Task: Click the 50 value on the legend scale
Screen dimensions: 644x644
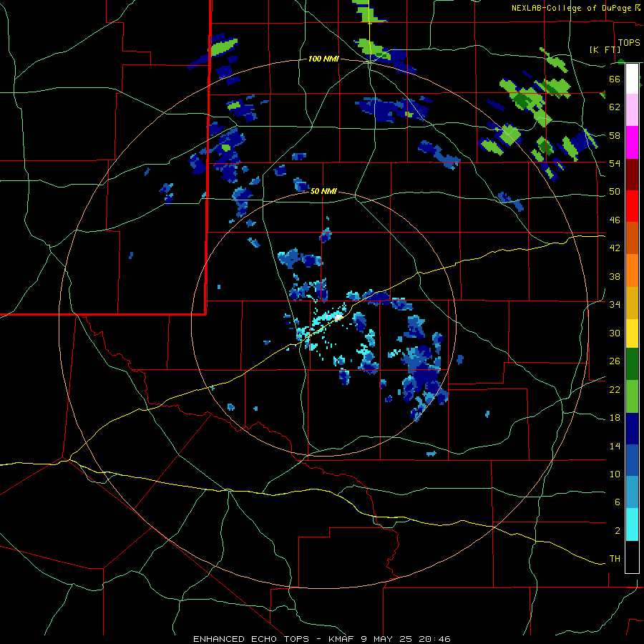Action: [x=615, y=192]
